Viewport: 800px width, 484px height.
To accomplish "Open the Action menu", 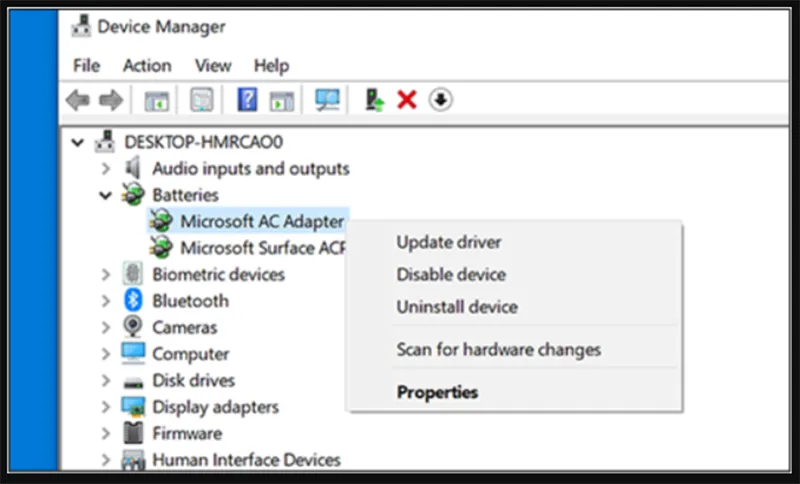I will click(147, 65).
